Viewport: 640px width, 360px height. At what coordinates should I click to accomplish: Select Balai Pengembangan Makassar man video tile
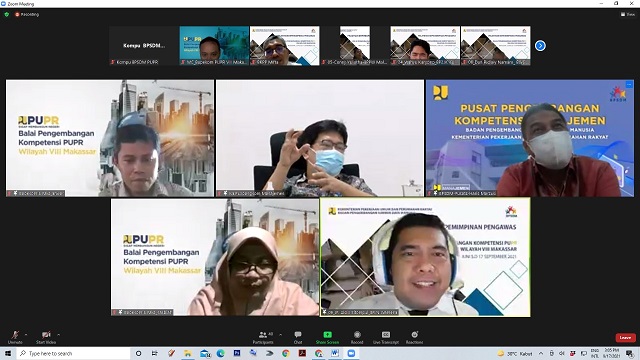pyautogui.click(x=110, y=138)
